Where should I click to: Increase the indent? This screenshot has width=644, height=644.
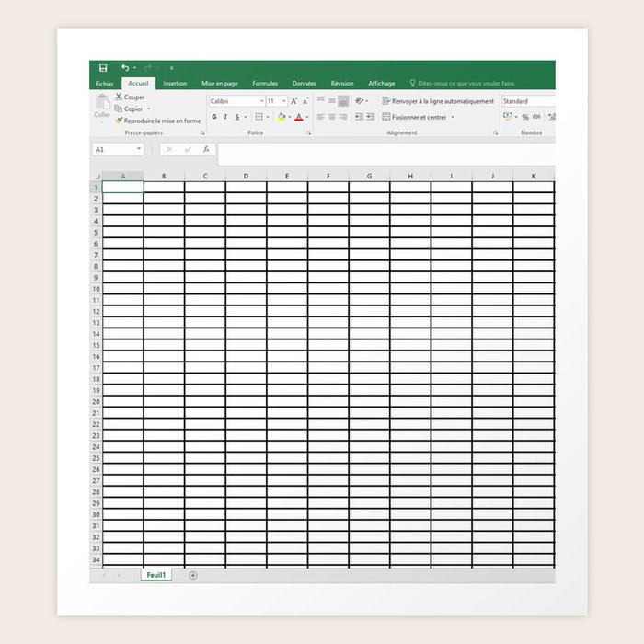coord(371,117)
